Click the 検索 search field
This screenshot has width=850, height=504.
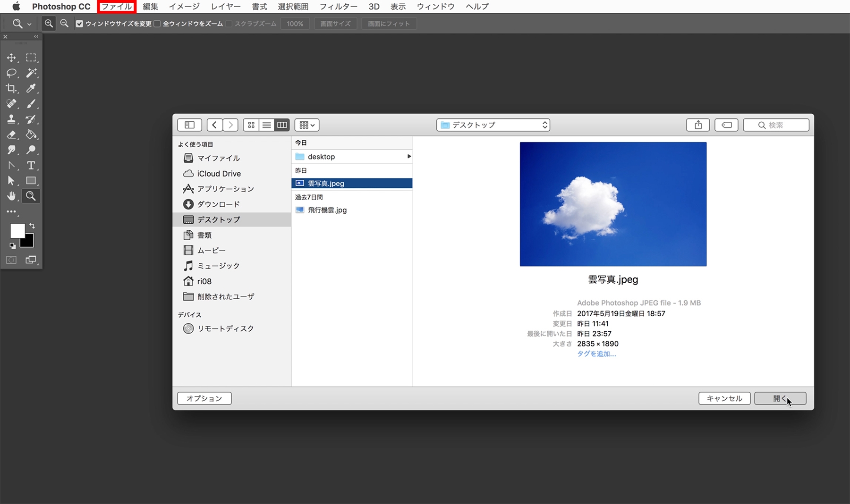[776, 125]
